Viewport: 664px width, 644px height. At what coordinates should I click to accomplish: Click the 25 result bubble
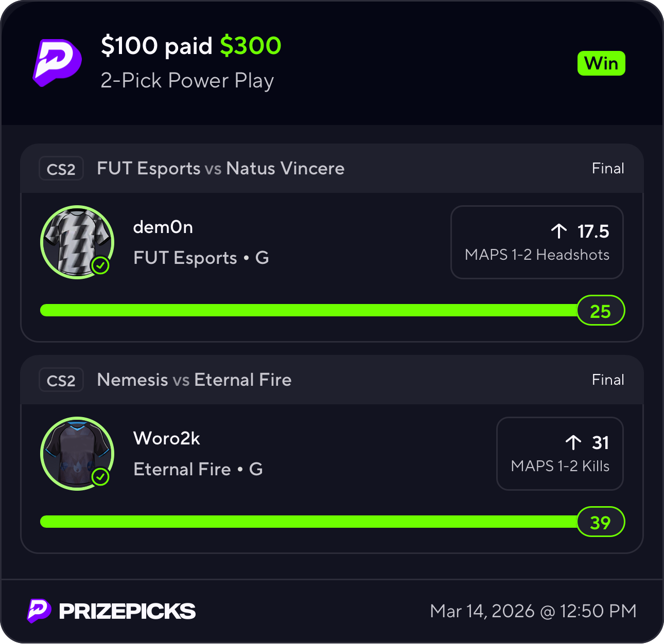click(600, 311)
